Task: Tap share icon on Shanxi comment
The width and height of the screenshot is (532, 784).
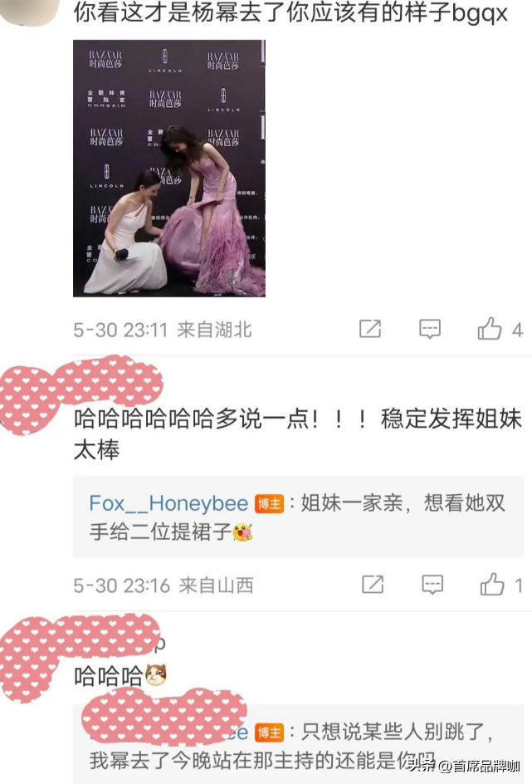Action: [x=373, y=585]
